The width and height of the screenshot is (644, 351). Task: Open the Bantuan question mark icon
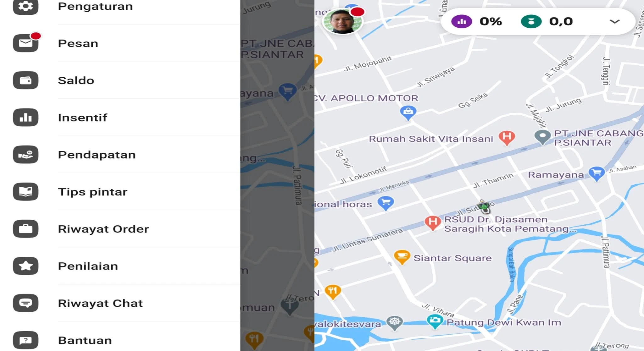tap(25, 340)
